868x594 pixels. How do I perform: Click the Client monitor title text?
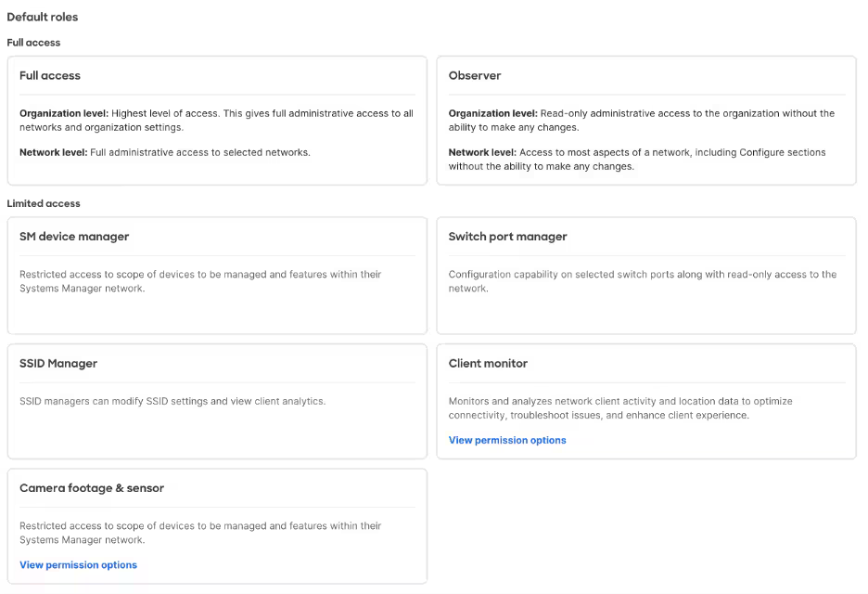pos(488,364)
